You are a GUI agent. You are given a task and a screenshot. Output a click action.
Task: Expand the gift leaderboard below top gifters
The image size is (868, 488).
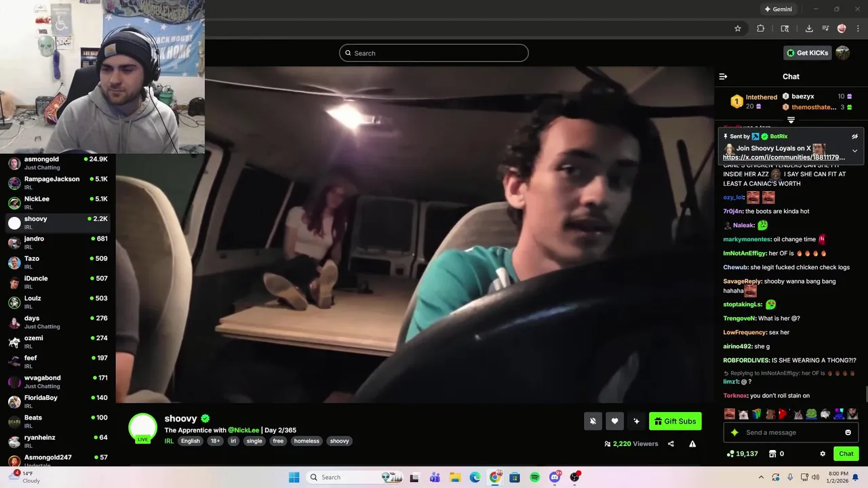click(791, 120)
